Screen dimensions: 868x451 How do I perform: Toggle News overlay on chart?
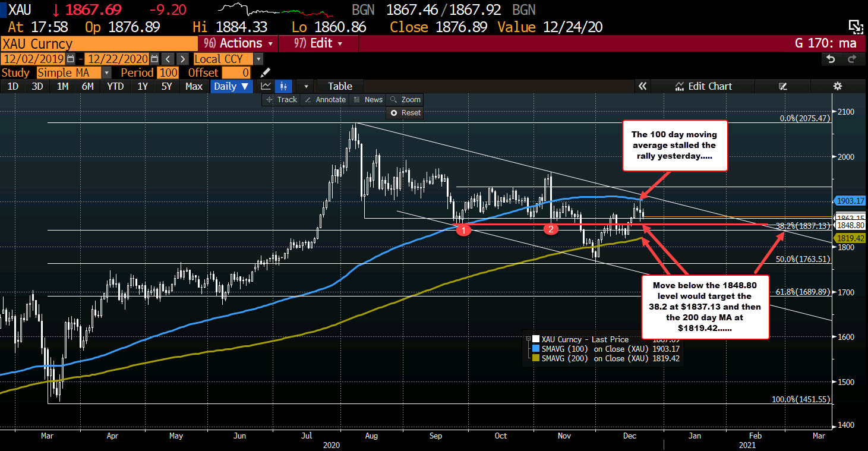click(368, 99)
